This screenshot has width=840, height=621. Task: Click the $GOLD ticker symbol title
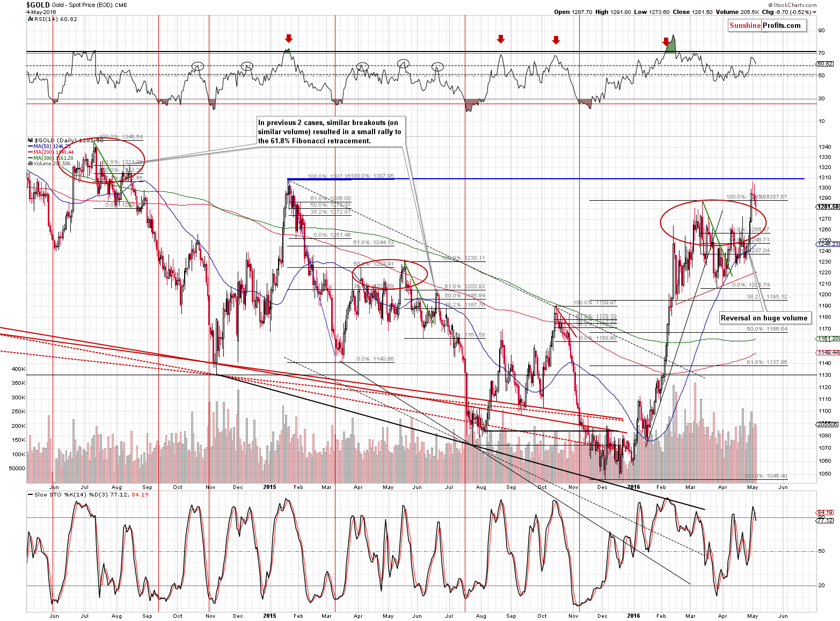(x=38, y=5)
